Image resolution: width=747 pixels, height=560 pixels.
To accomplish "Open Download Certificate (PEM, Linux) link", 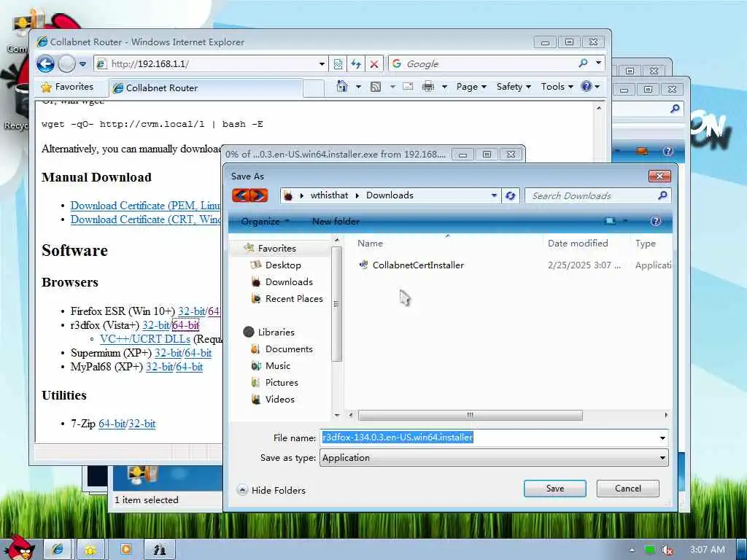I will click(x=146, y=206).
